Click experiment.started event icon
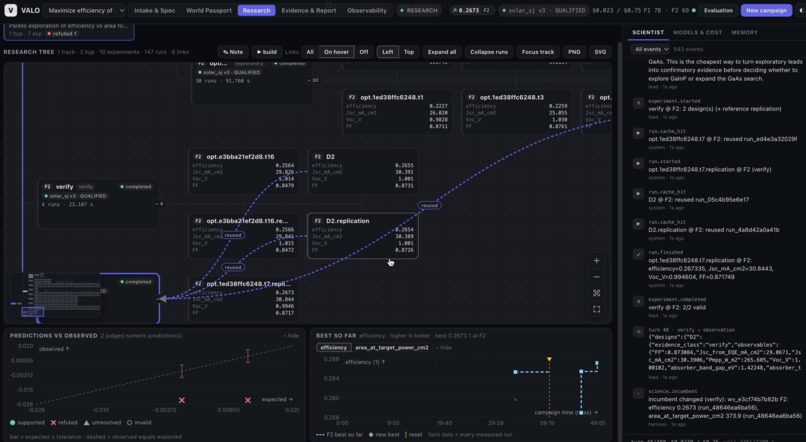The height and width of the screenshot is (442, 806). pos(638,103)
